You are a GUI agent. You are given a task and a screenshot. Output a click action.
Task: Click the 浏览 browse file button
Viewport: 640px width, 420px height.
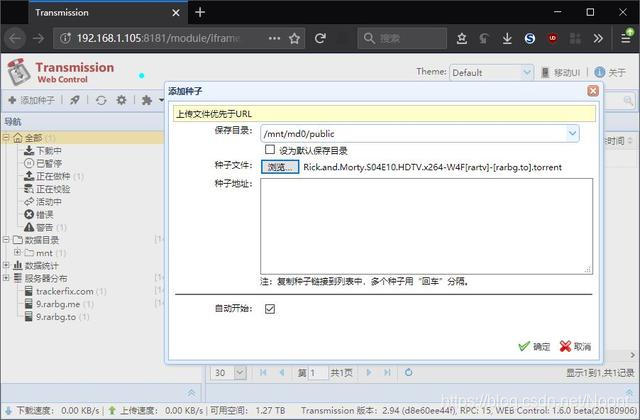[x=280, y=167]
